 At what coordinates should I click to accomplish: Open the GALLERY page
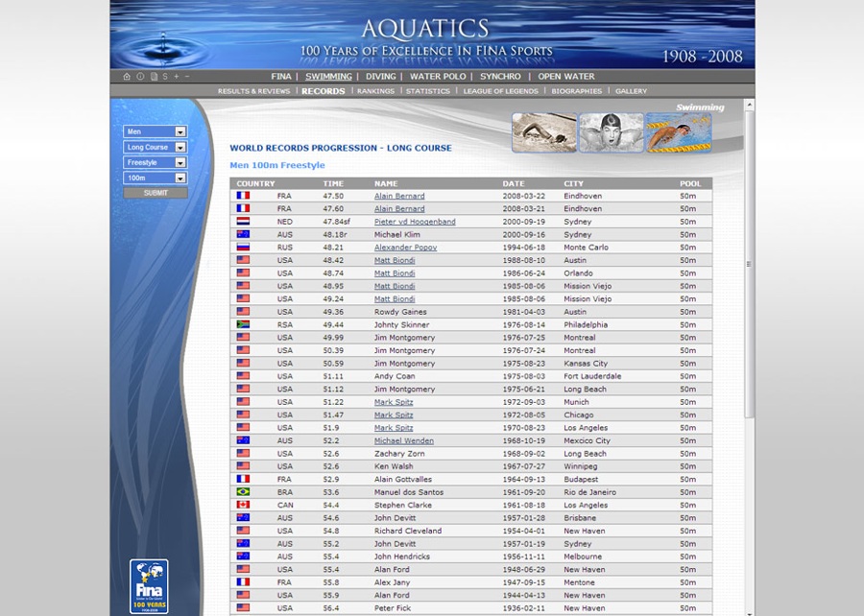pyautogui.click(x=631, y=91)
